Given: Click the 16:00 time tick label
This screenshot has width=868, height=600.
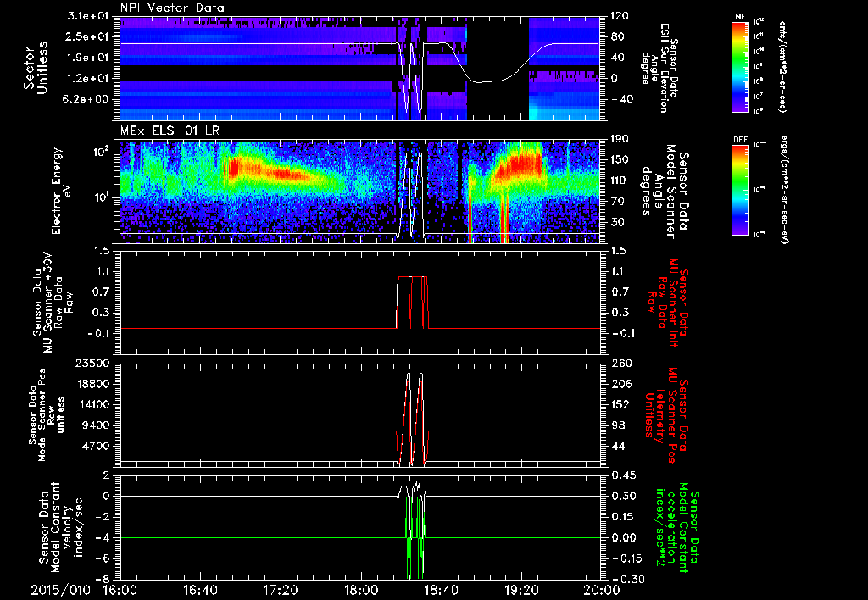Looking at the screenshot, I should coord(120,590).
